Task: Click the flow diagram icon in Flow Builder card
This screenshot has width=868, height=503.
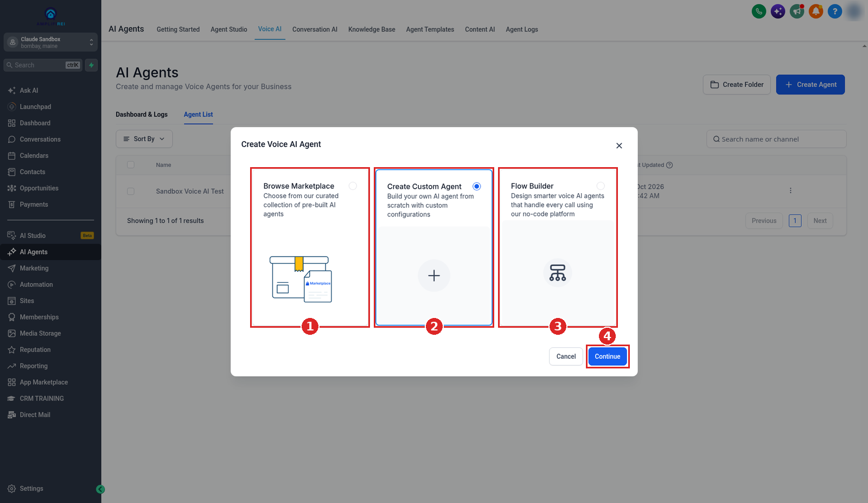Action: pos(558,272)
